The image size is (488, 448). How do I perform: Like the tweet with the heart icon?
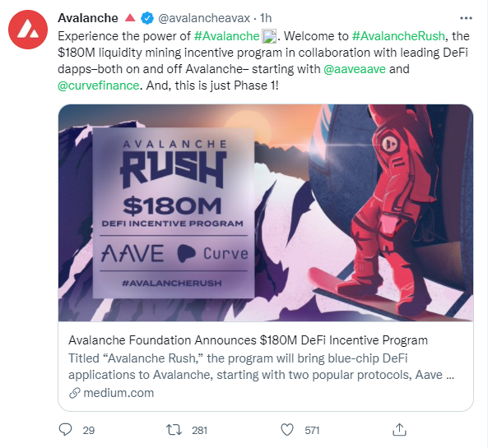[x=287, y=430]
